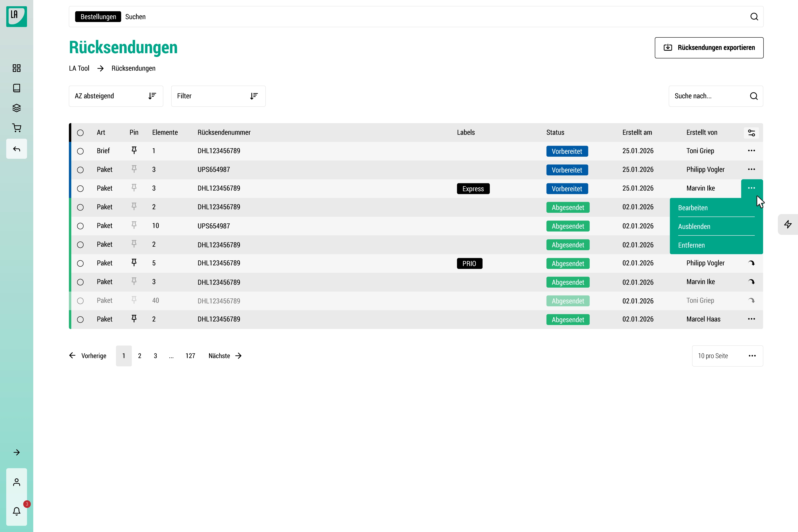This screenshot has height=532, width=798.
Task: Select the Brief row checkbox
Action: coord(80,151)
